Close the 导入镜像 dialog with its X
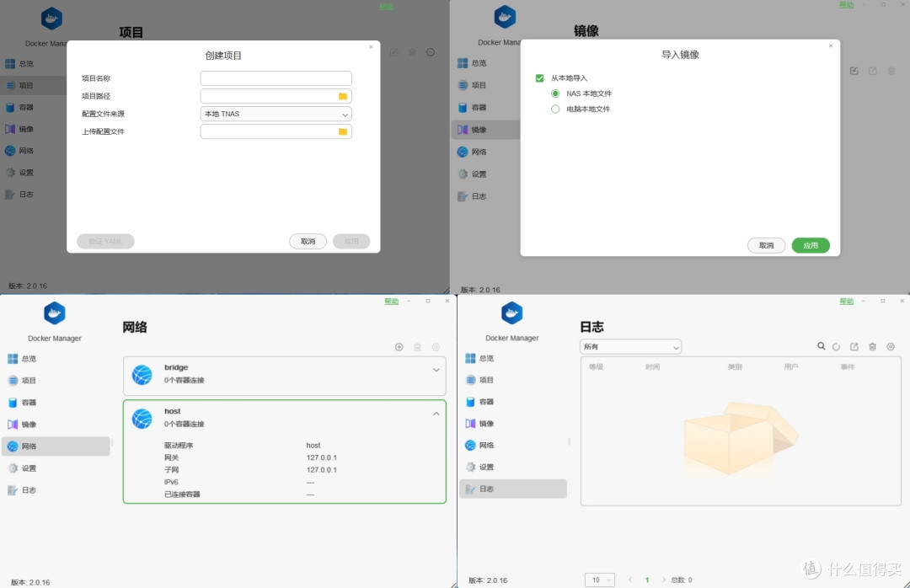 click(x=831, y=45)
